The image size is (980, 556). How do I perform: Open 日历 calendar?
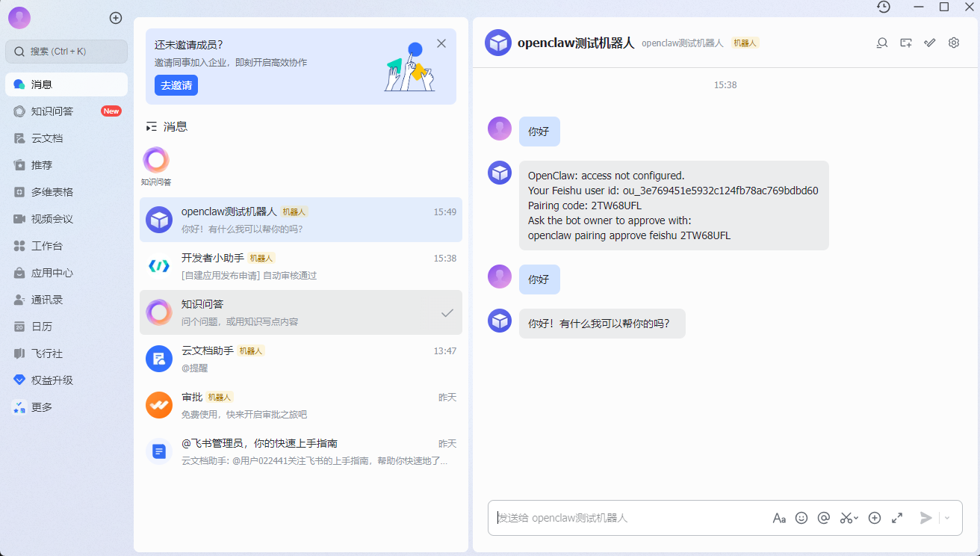click(66, 327)
